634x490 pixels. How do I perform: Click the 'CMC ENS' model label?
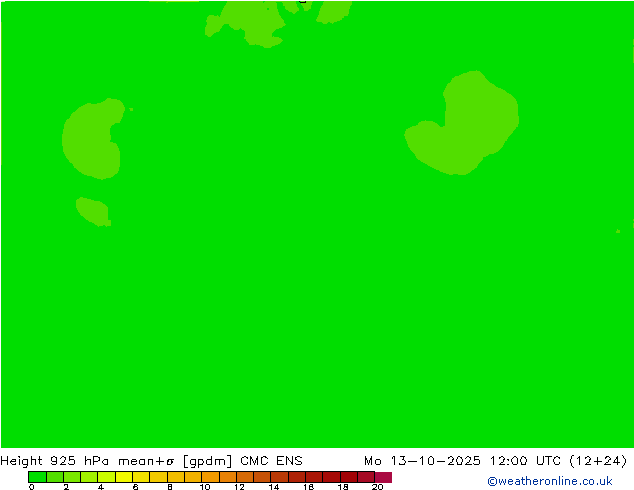(271, 461)
